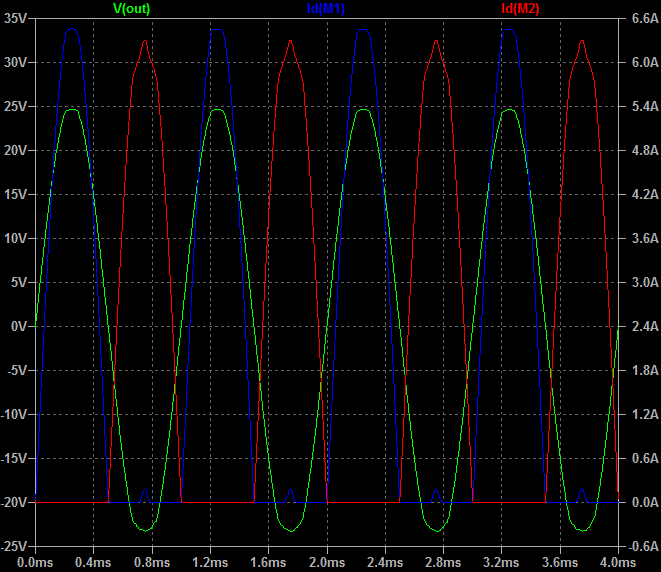The width and height of the screenshot is (661, 572).
Task: Click the 35V left axis label
Action: coord(16,19)
